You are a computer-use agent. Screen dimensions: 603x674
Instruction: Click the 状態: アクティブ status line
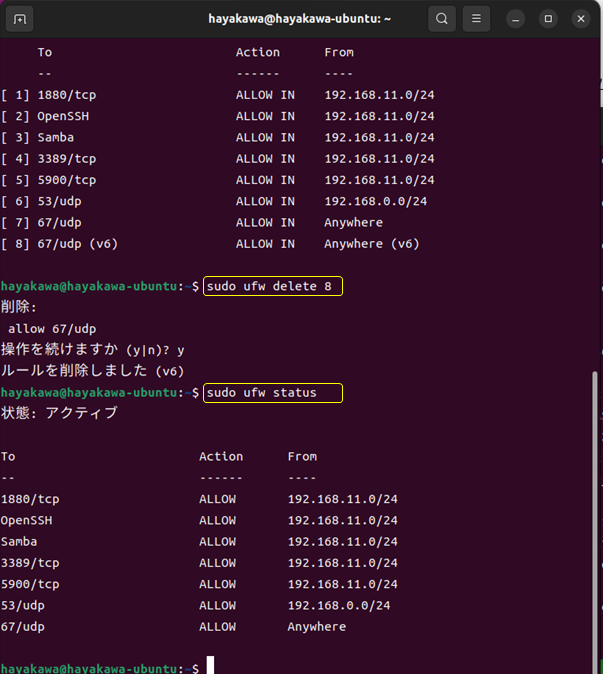[x=59, y=413]
